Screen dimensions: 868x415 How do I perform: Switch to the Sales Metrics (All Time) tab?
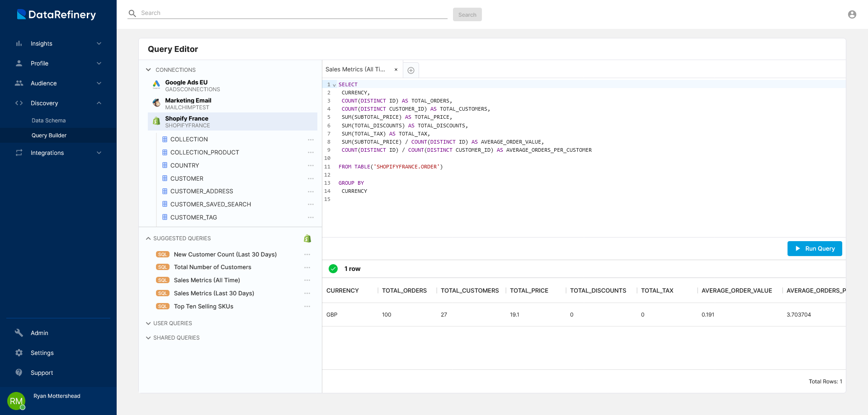pyautogui.click(x=355, y=69)
